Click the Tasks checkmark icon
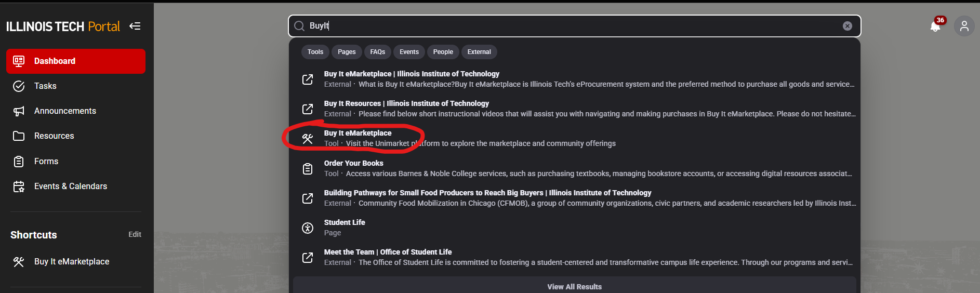 (19, 86)
